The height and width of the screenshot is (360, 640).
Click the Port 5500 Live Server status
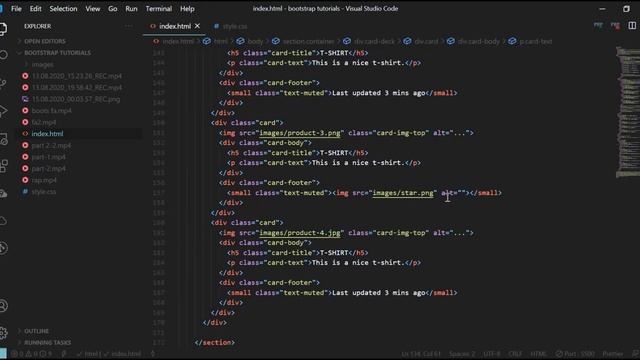click(x=575, y=354)
